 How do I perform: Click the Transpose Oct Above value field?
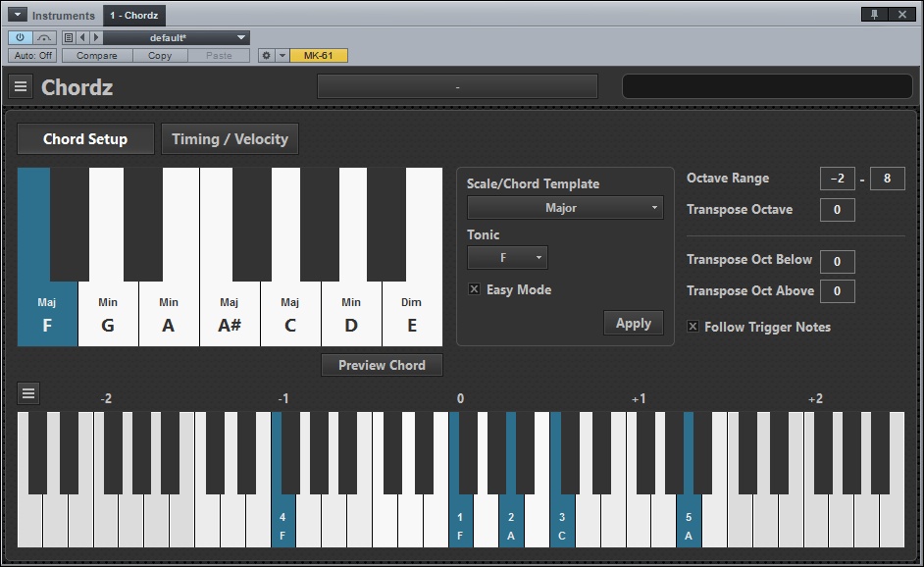click(838, 291)
